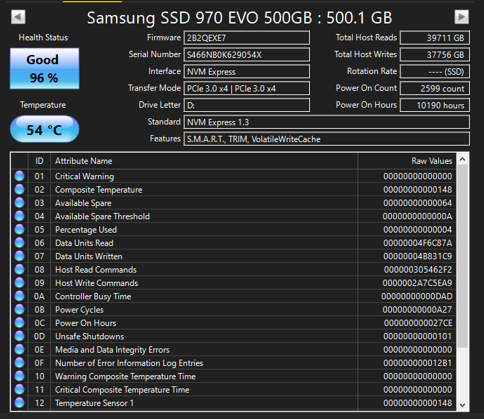The width and height of the screenshot is (484, 419).
Task: Click the status orb for Controller Busy Time
Action: [20, 296]
